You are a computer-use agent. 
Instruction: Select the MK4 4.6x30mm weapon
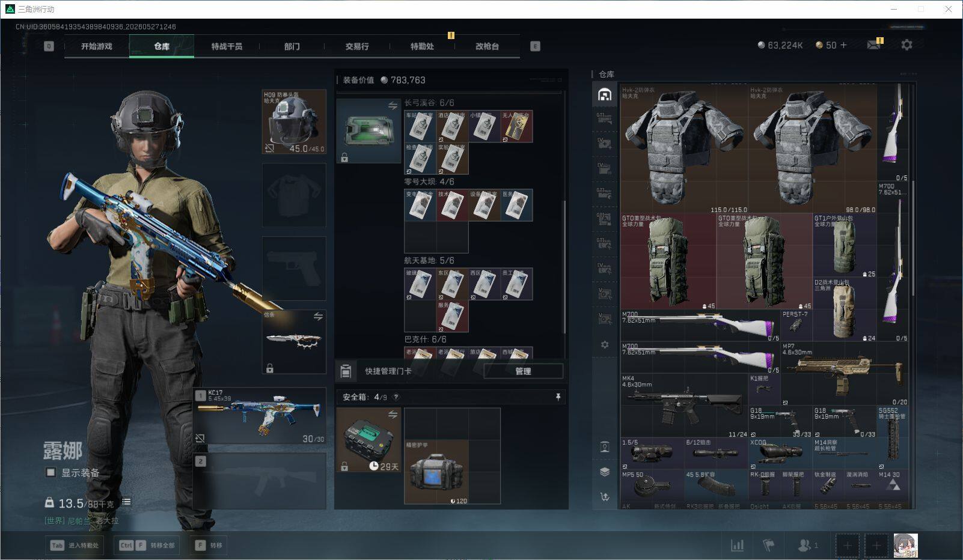pos(684,406)
